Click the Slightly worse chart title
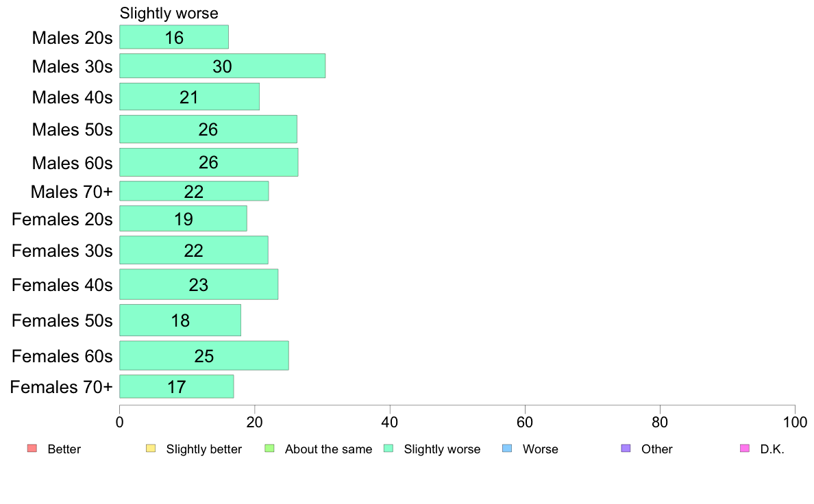 (169, 13)
